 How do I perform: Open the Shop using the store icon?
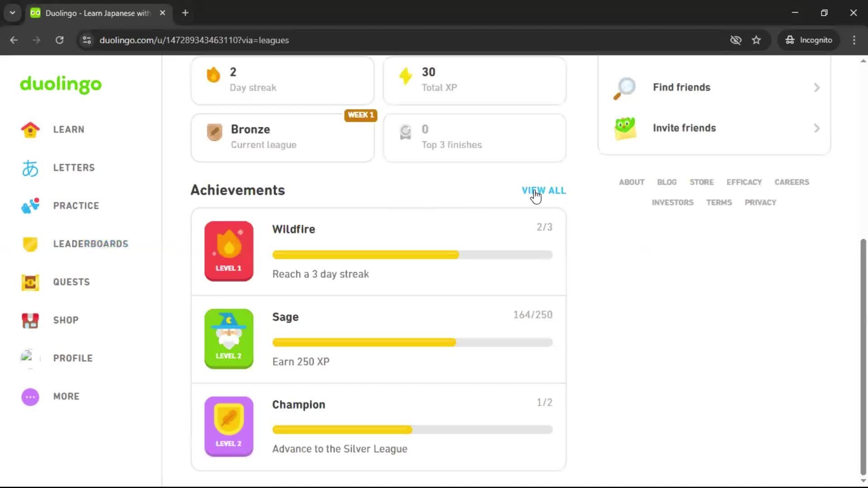(29, 320)
